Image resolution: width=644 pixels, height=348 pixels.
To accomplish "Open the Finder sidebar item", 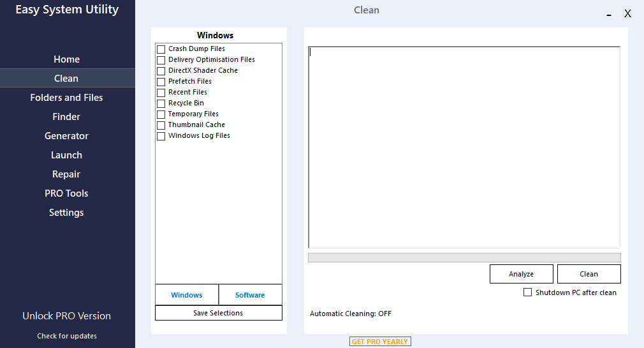I will pos(66,117).
